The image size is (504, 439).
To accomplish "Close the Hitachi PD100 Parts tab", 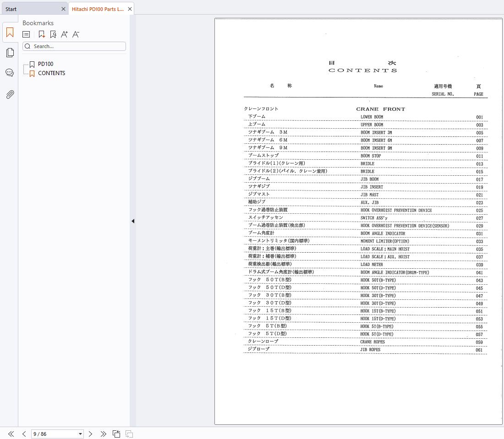I will tap(130, 9).
